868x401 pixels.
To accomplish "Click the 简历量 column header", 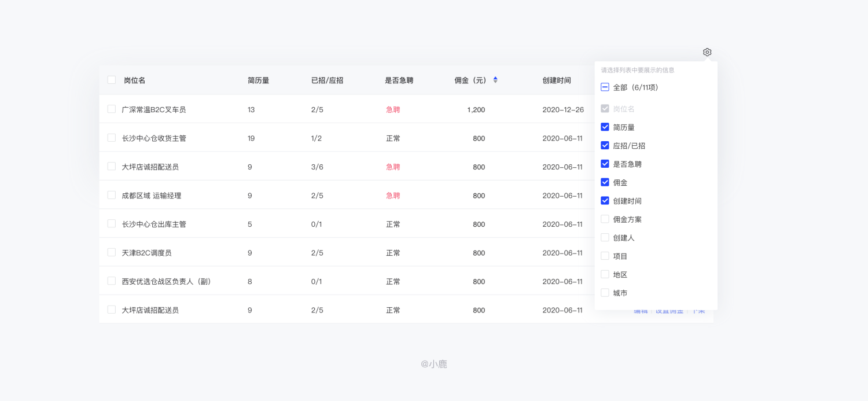I will point(258,80).
